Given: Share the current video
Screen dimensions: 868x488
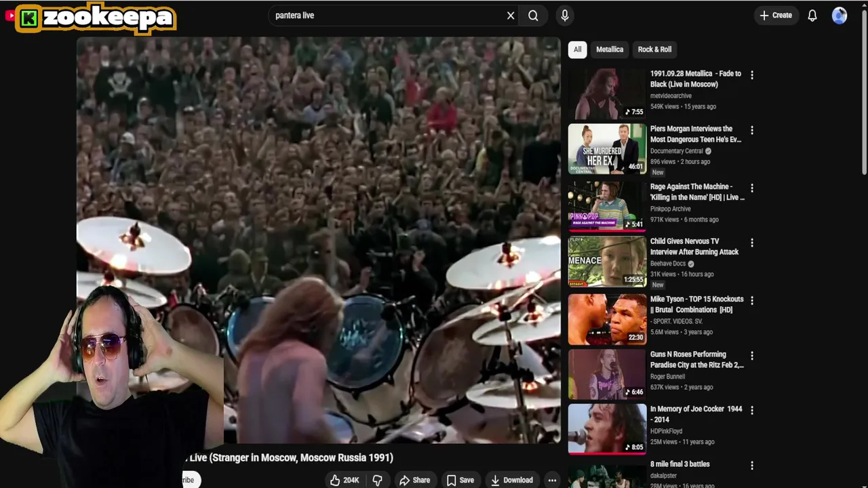Looking at the screenshot, I should click(x=414, y=480).
